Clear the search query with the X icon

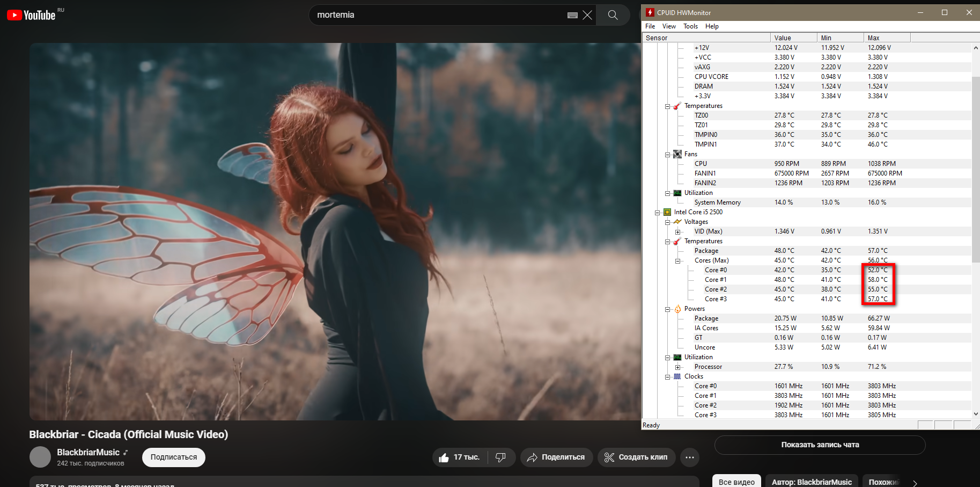pos(587,15)
